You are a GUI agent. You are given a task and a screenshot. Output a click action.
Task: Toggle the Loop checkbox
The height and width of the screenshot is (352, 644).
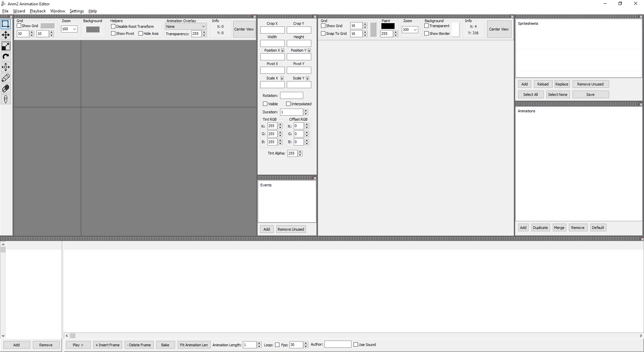coord(277,345)
